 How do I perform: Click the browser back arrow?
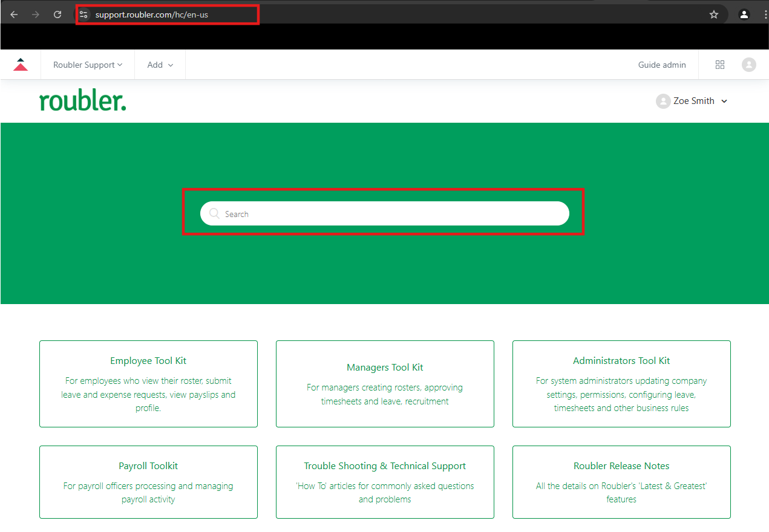click(14, 15)
